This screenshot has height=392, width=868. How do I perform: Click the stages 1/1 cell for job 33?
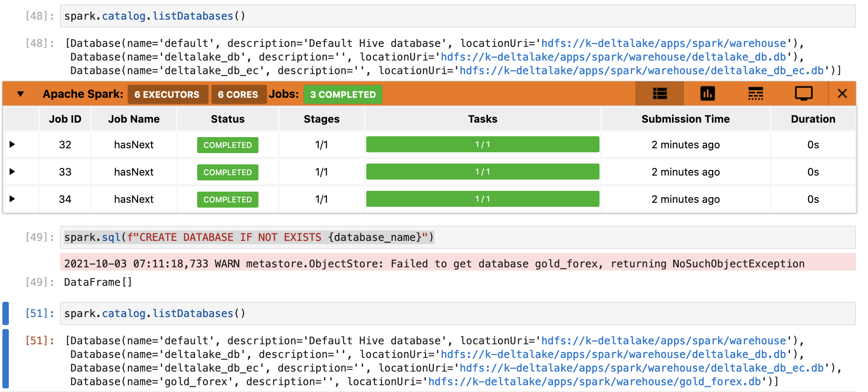click(321, 172)
